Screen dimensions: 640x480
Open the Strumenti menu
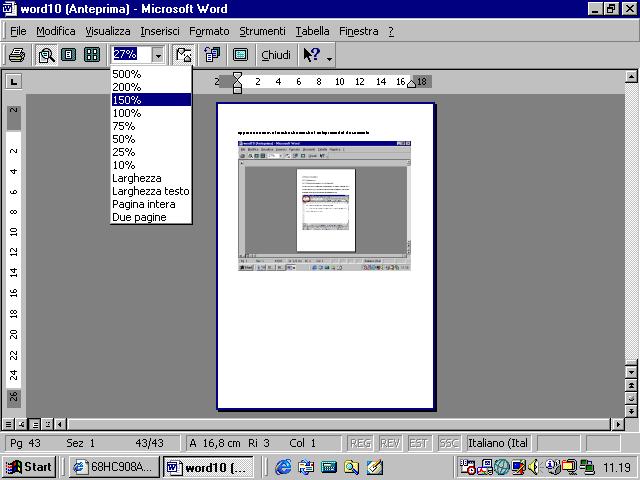tap(262, 31)
